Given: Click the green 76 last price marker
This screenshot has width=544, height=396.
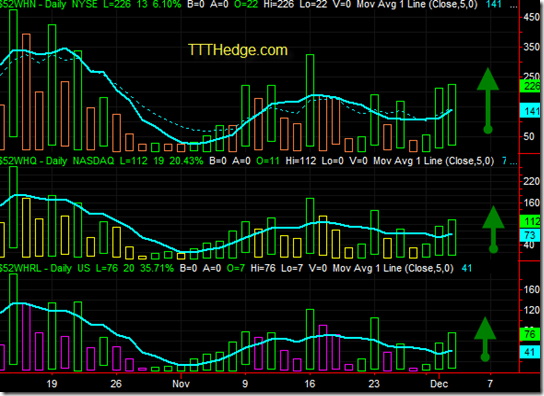Looking at the screenshot, I should tap(530, 334).
